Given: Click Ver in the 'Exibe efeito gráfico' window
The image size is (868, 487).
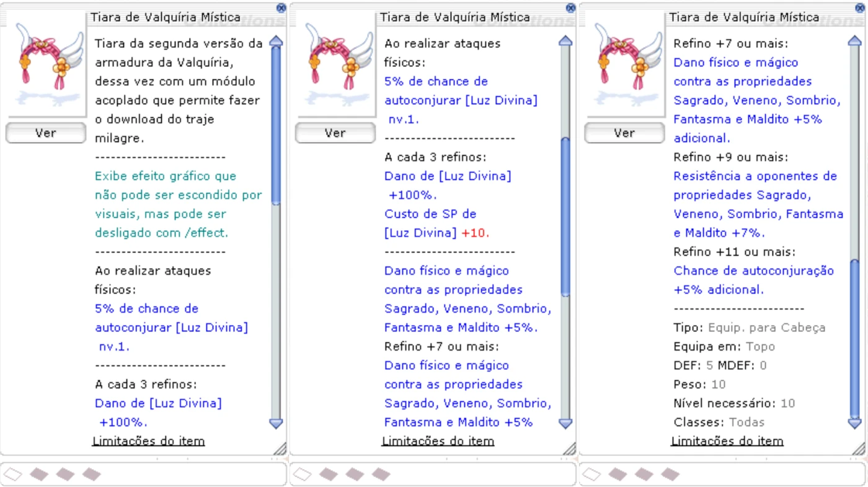Looking at the screenshot, I should [46, 133].
